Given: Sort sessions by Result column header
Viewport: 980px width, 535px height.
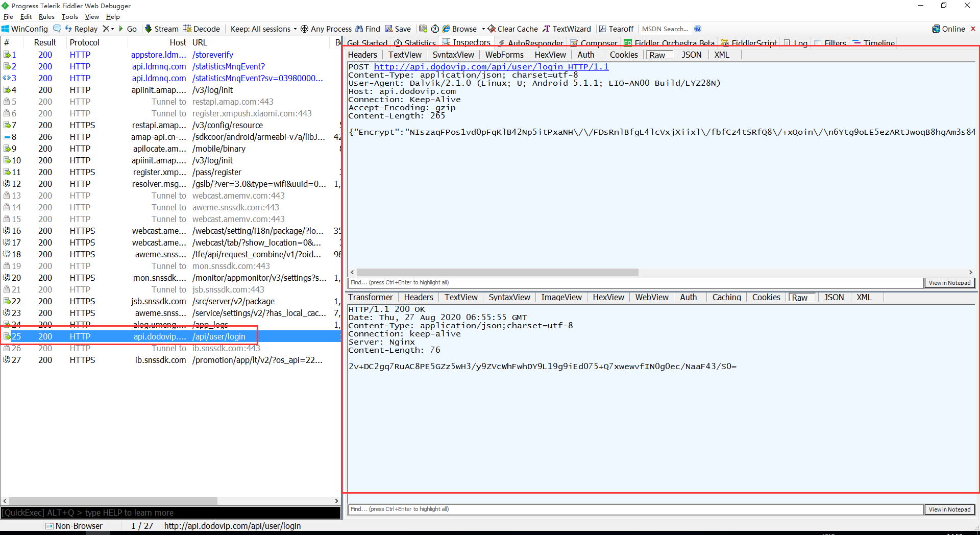Looking at the screenshot, I should pos(45,42).
